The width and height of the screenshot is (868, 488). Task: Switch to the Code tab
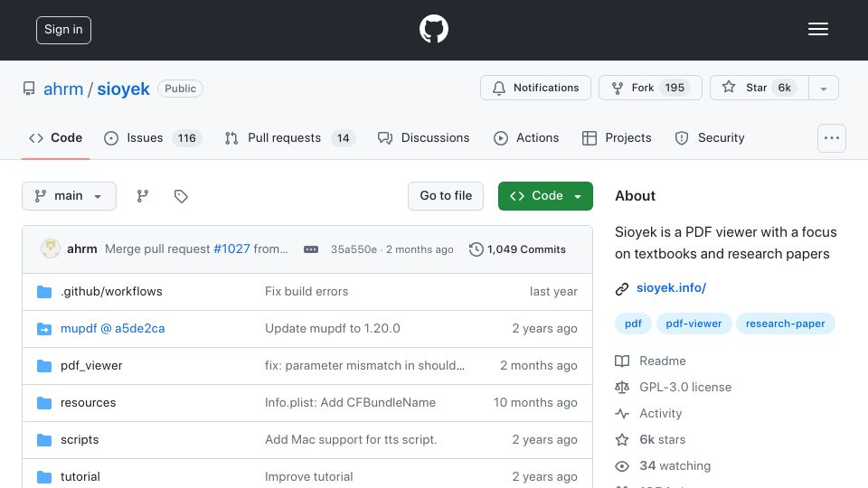(55, 137)
